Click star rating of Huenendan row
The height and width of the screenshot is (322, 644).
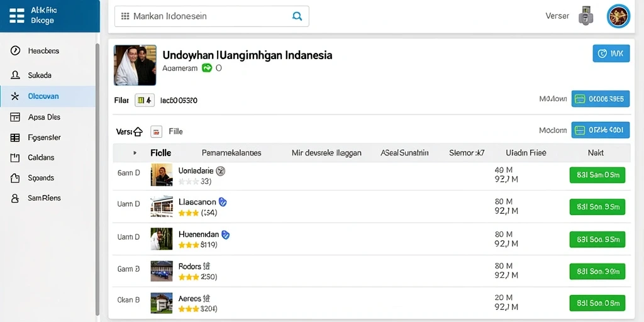click(189, 245)
